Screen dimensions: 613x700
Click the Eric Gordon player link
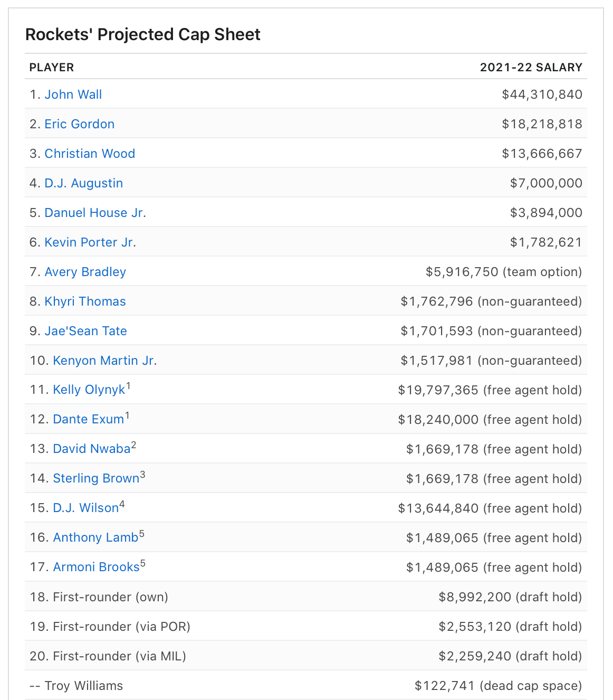point(80,124)
